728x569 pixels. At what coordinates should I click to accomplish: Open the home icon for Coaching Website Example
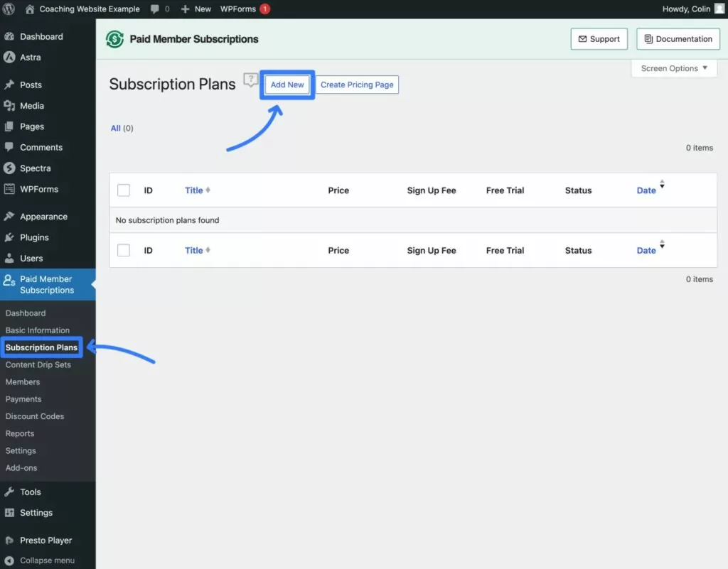(x=30, y=9)
